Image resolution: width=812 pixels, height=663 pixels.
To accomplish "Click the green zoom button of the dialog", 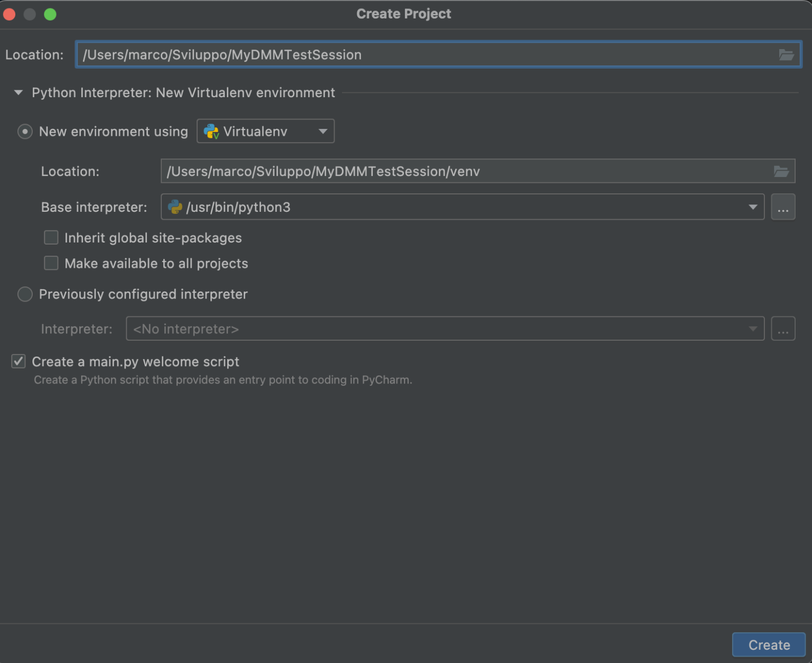I will click(50, 14).
